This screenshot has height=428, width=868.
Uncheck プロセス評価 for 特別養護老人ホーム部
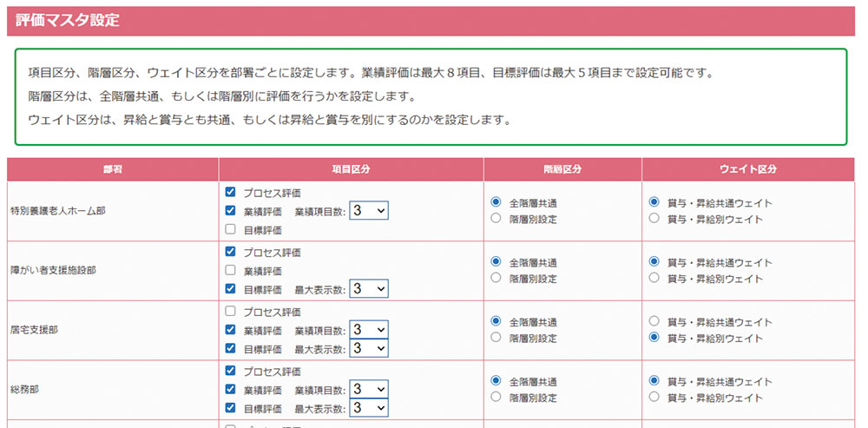[230, 192]
